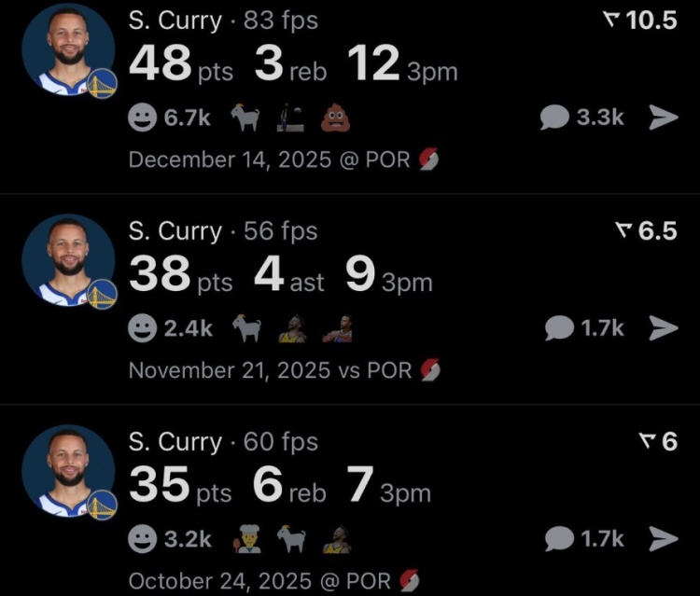The image size is (700, 596).
Task: Tap the 10.5 line indicator on first card
Action: [x=640, y=20]
